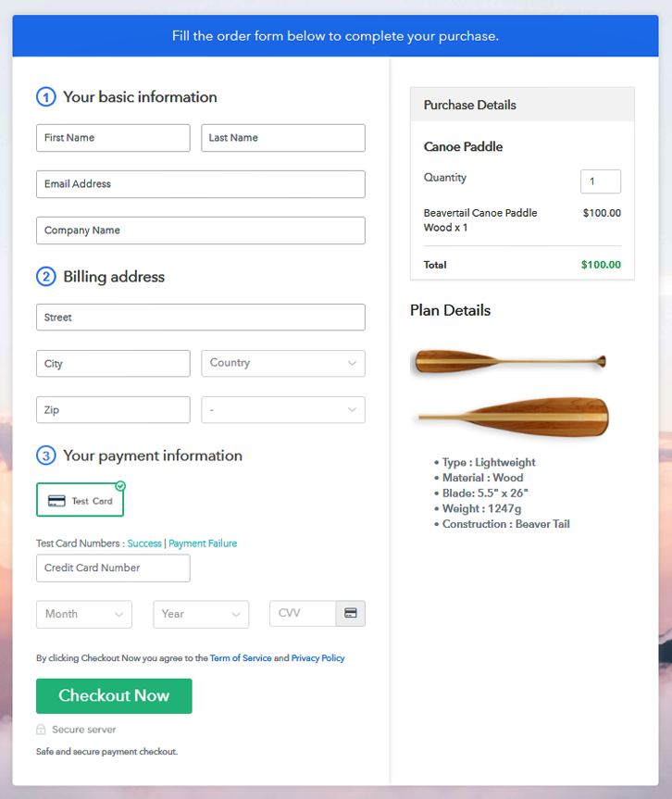The image size is (672, 799).
Task: Click the step 1 circle icon
Action: pos(46,97)
